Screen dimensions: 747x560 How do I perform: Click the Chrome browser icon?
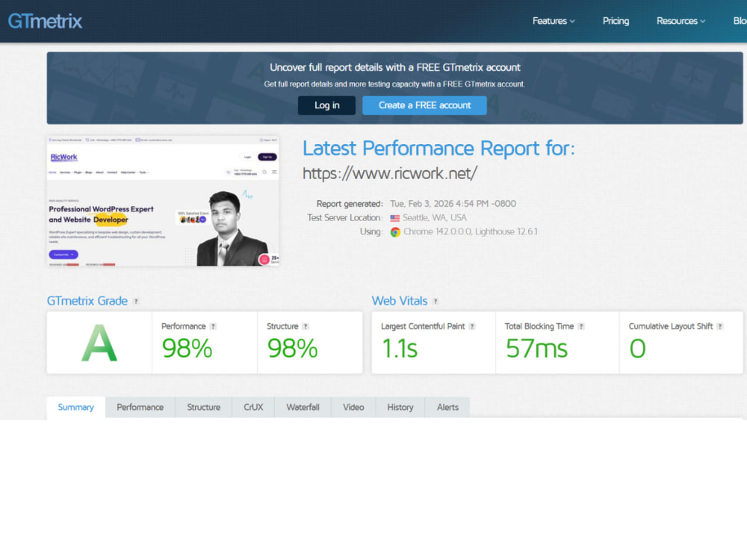coord(395,232)
